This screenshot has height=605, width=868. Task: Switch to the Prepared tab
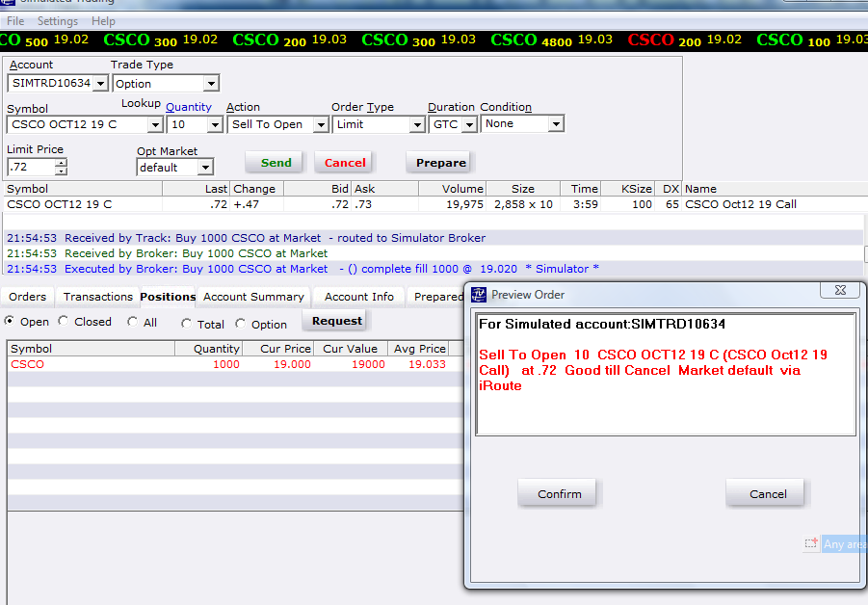click(438, 297)
